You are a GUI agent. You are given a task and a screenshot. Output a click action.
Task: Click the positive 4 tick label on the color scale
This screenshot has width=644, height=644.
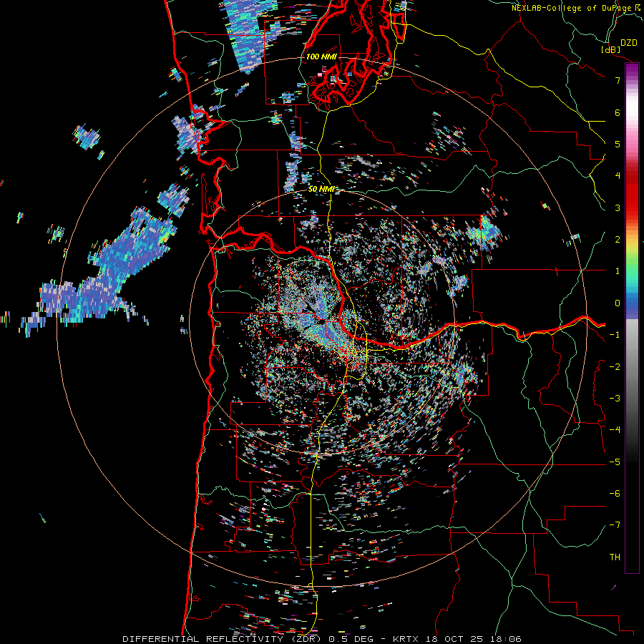(x=618, y=176)
